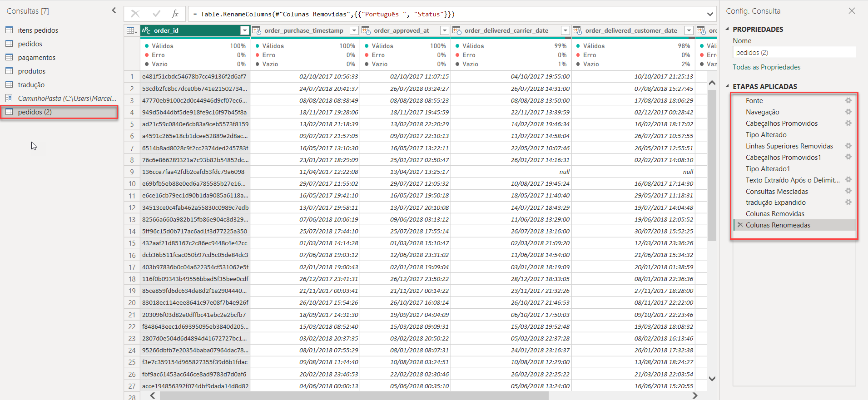Image resolution: width=868 pixels, height=400 pixels.
Task: Cancel formula edit with X icon
Action: coord(135,14)
